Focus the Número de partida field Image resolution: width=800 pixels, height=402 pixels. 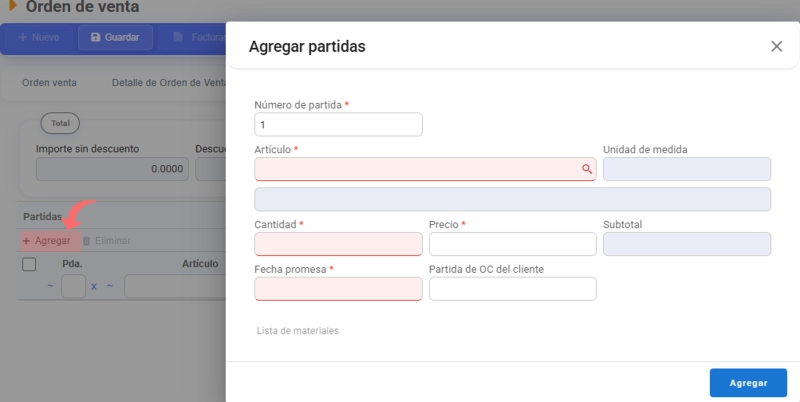[x=338, y=124]
